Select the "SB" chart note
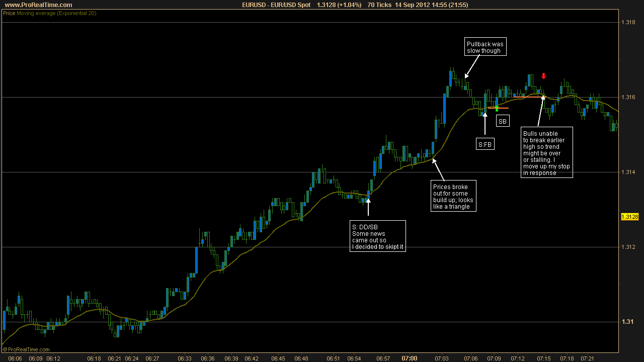This screenshot has height=362, width=644. pos(503,121)
